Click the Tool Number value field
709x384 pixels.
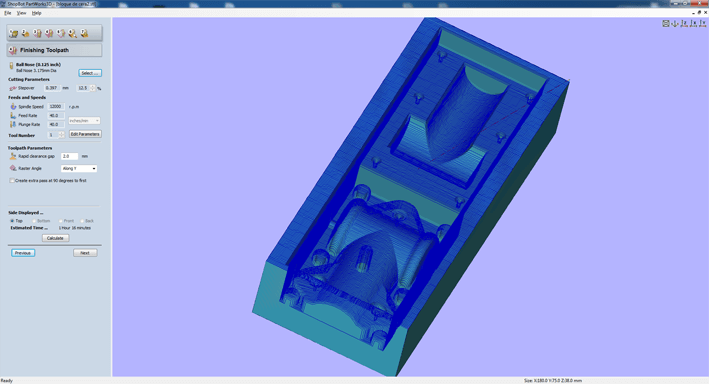(x=53, y=135)
